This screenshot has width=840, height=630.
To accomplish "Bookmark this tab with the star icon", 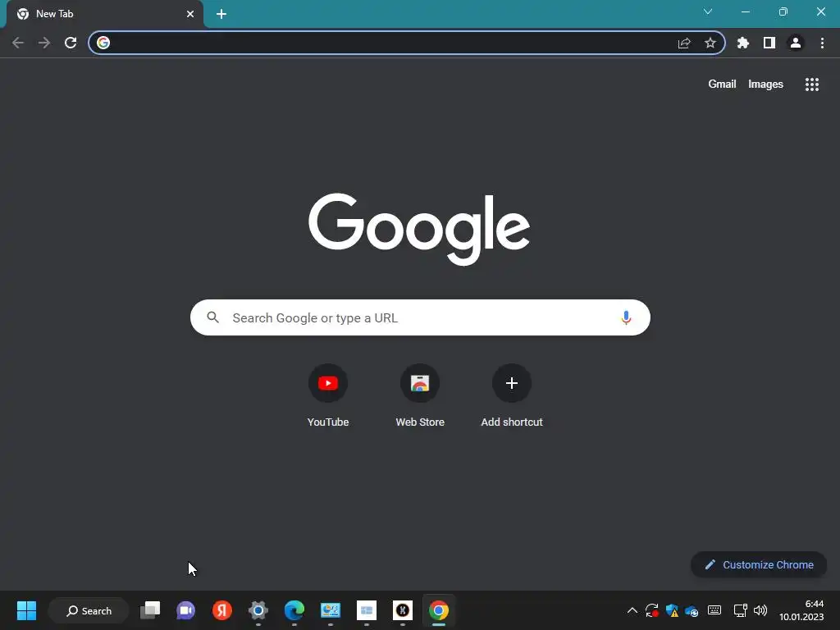I will tap(710, 43).
